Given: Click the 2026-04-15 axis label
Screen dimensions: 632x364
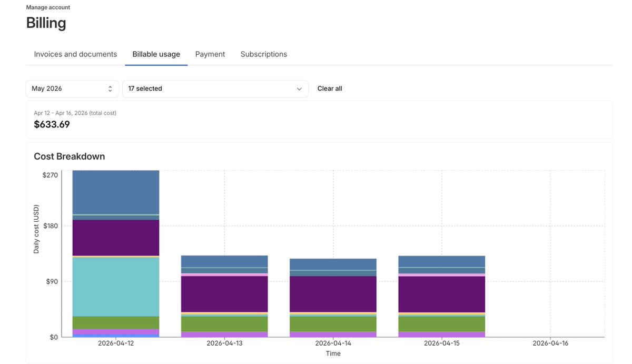Looking at the screenshot, I should coord(442,343).
